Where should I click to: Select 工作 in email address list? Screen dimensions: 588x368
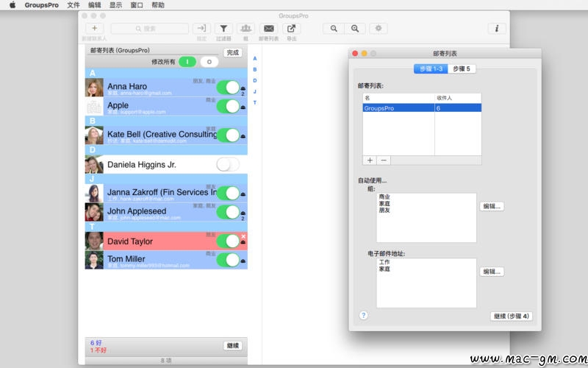tap(384, 262)
